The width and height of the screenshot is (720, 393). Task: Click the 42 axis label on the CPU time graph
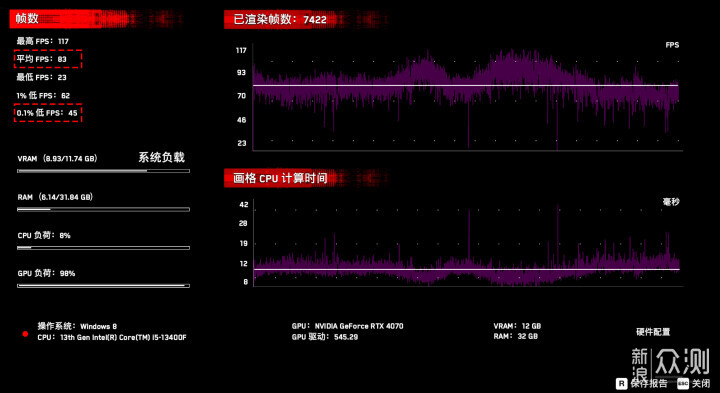pos(243,205)
